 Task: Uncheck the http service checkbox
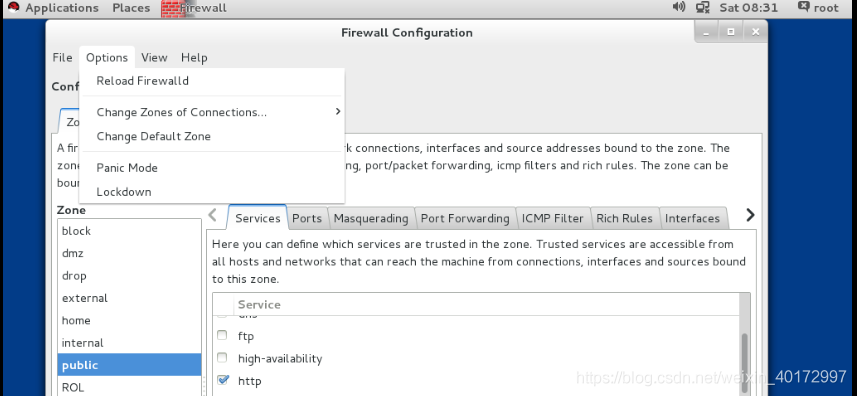[x=222, y=380]
